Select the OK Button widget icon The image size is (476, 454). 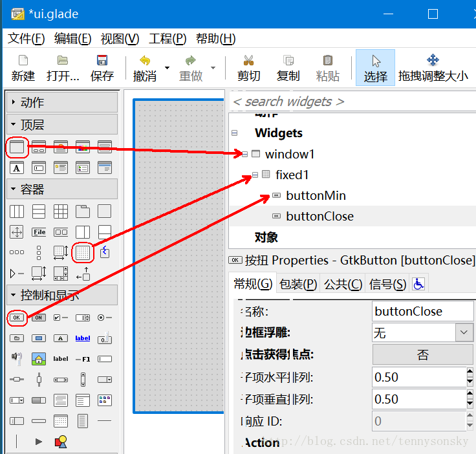[x=17, y=318]
